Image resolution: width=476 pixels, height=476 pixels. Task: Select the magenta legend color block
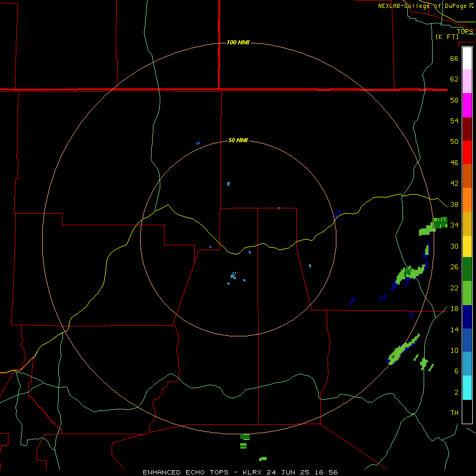click(467, 105)
